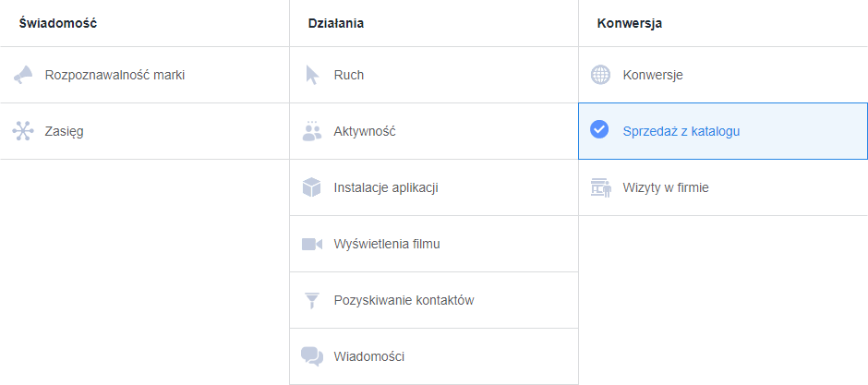Click the people icon beside Aktywność
The width and height of the screenshot is (868, 385).
[312, 131]
